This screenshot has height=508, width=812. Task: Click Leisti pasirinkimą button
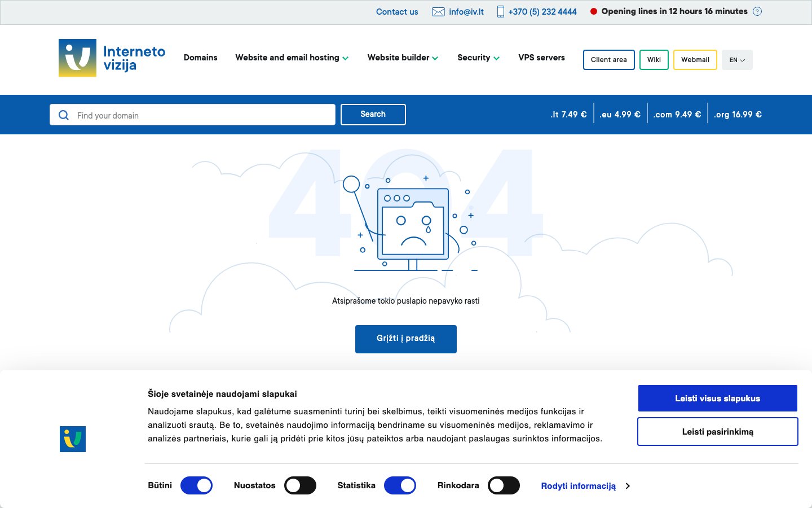pyautogui.click(x=718, y=432)
